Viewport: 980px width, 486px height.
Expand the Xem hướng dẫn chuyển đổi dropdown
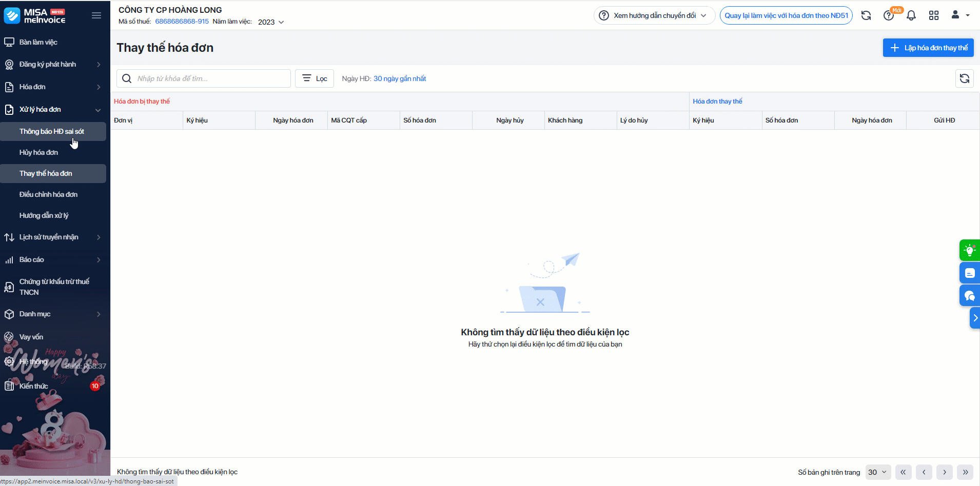[655, 15]
